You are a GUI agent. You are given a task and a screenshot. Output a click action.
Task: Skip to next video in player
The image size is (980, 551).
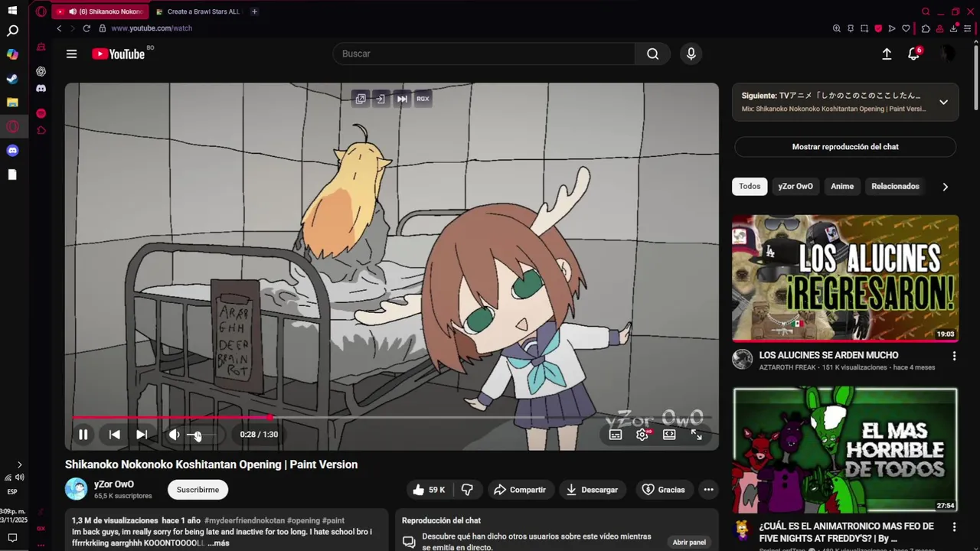(142, 435)
